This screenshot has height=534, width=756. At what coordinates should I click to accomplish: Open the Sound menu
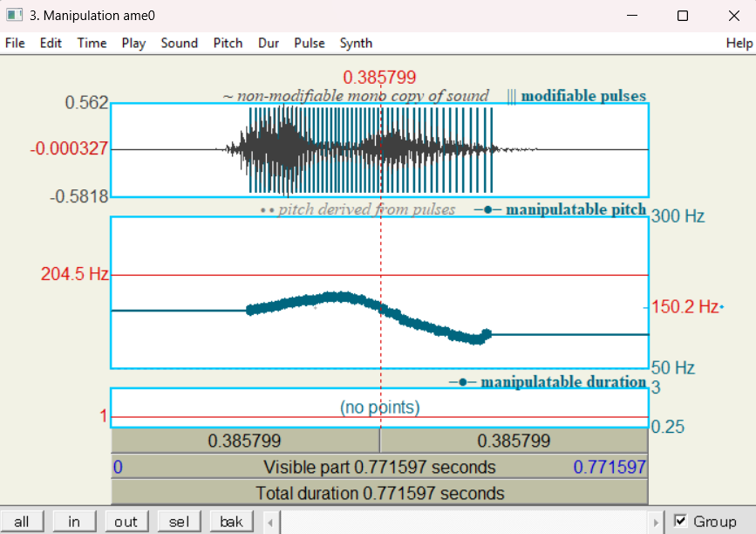point(180,44)
